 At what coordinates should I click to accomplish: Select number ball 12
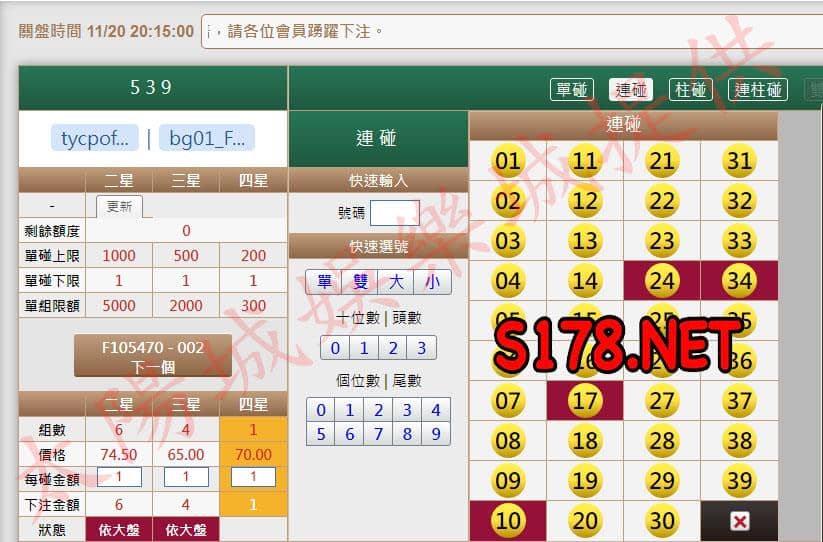point(585,201)
